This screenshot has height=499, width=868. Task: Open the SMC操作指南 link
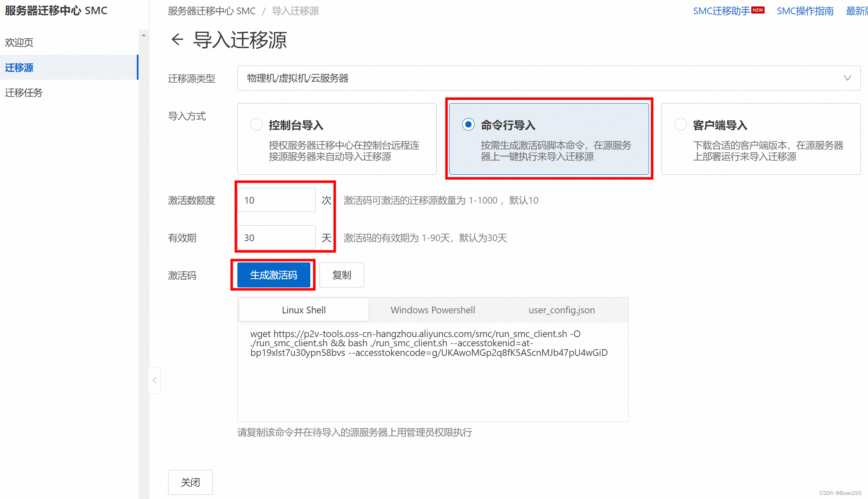pyautogui.click(x=805, y=11)
